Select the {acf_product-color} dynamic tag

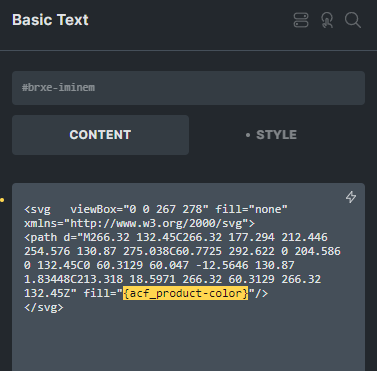pos(186,293)
